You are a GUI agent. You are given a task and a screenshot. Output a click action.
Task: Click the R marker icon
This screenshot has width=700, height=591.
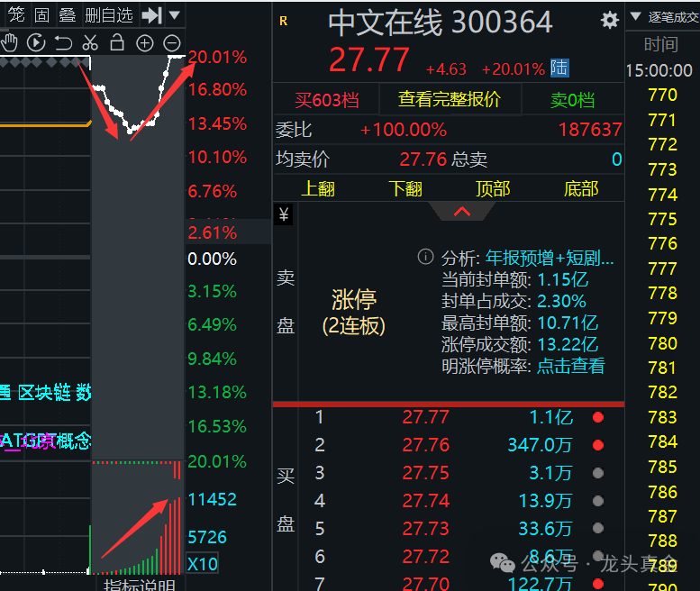(x=284, y=21)
